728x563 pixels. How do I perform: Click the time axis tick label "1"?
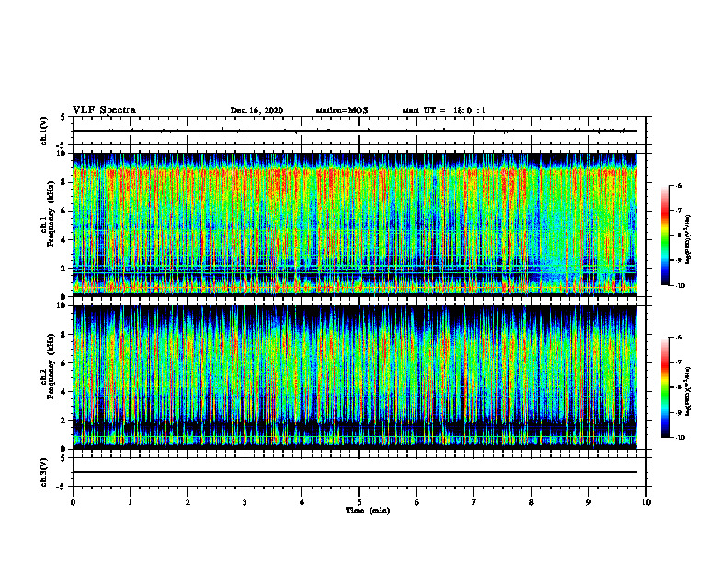(130, 502)
